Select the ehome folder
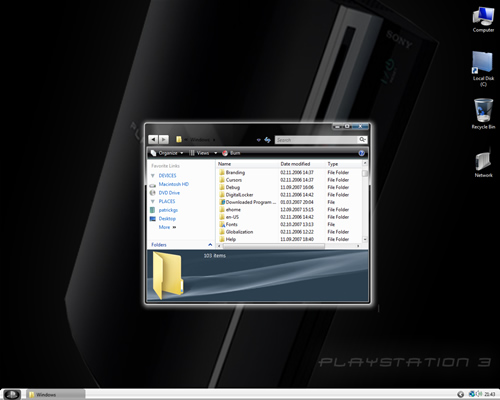The height and width of the screenshot is (400, 500). coord(233,210)
